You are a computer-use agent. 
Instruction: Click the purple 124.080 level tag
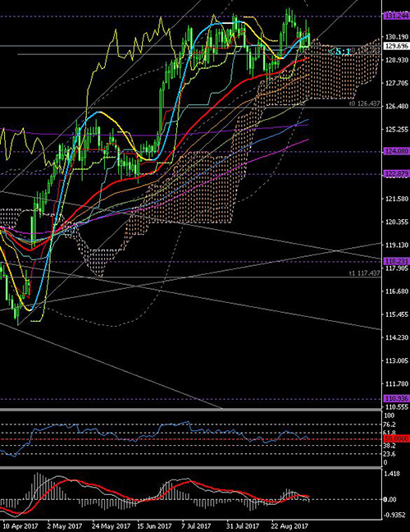click(x=396, y=151)
